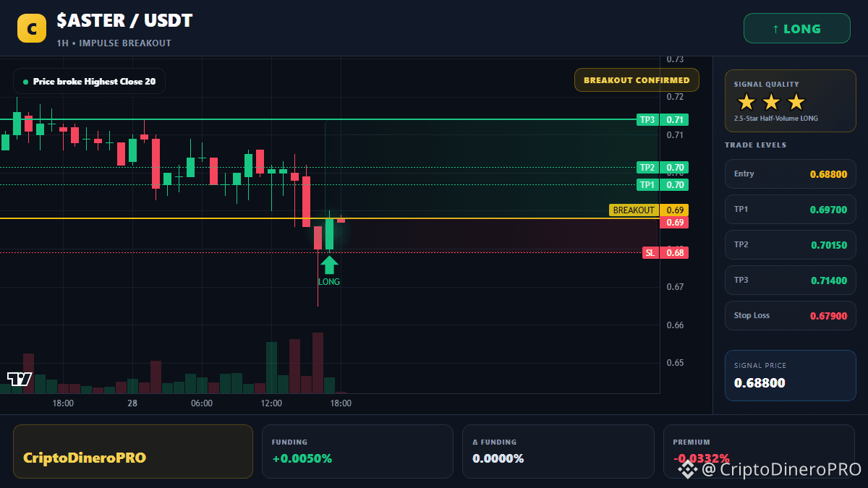The height and width of the screenshot is (488, 868).
Task: Click the TP3 0.71 price tag
Action: [x=662, y=120]
